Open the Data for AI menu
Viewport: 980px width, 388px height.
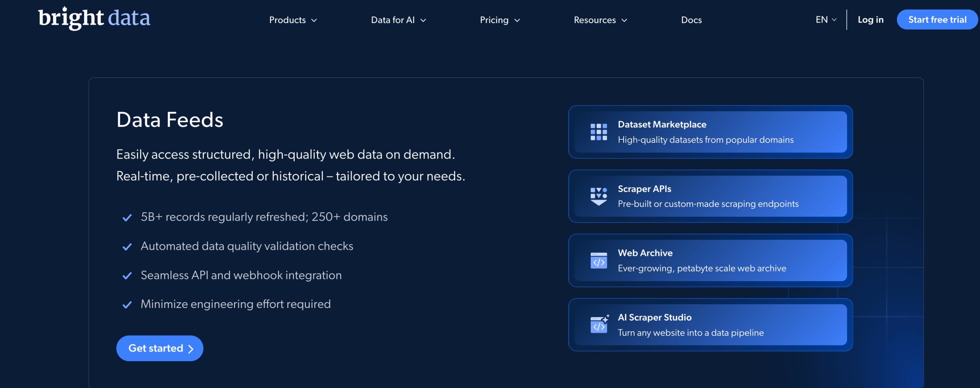(399, 20)
